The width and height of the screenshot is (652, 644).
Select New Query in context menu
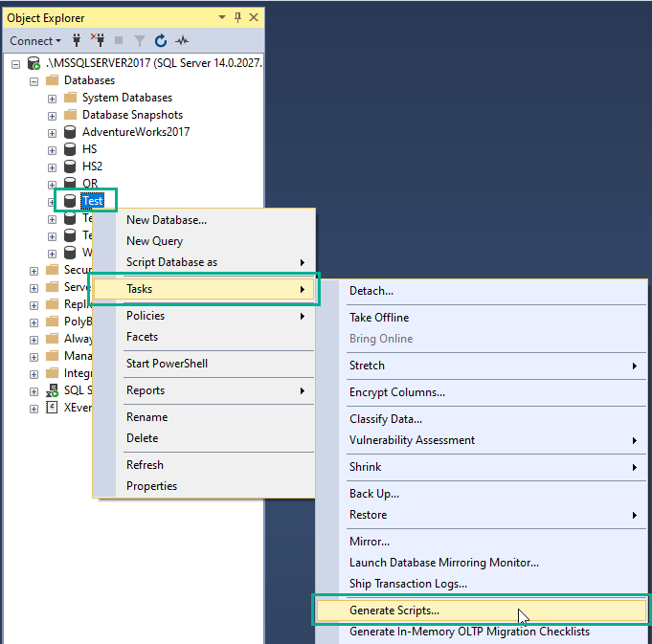pos(154,241)
